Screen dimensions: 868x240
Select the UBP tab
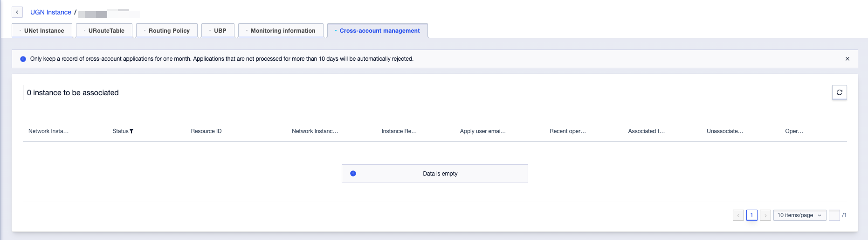tap(218, 31)
